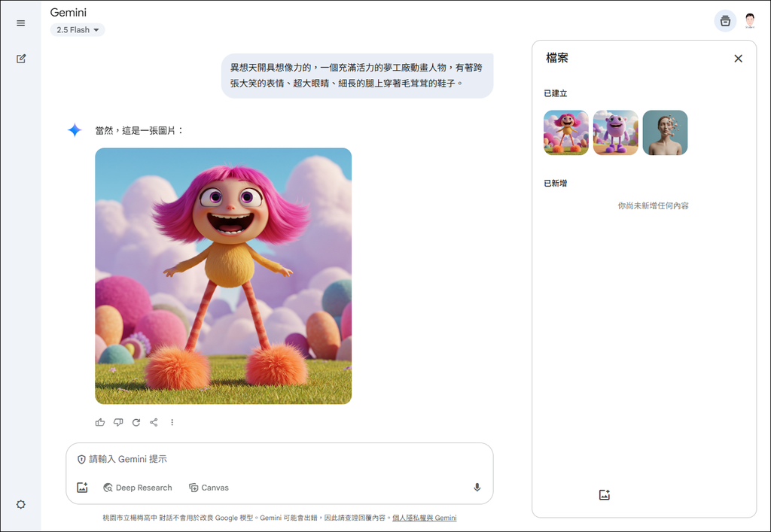Image resolution: width=771 pixels, height=532 pixels.
Task: Click the thumbs up icon under the image
Action: 100,422
